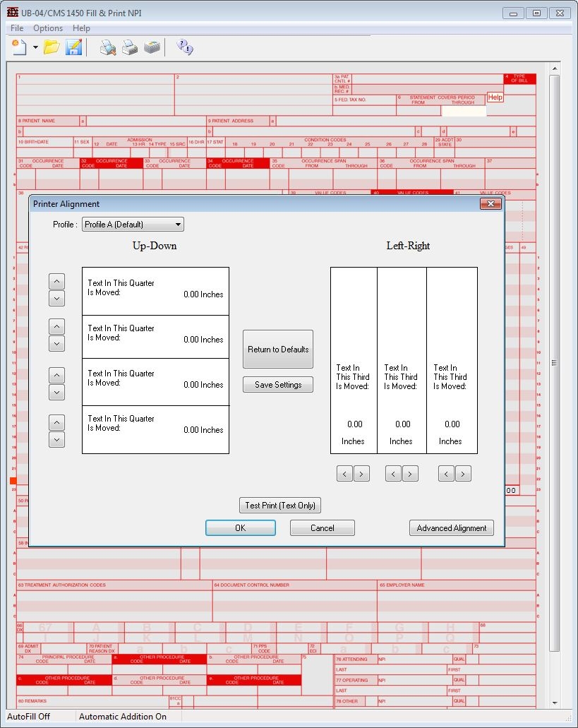Click the vertical scrollbar on the form
This screenshot has width=578, height=728.
pos(554,362)
